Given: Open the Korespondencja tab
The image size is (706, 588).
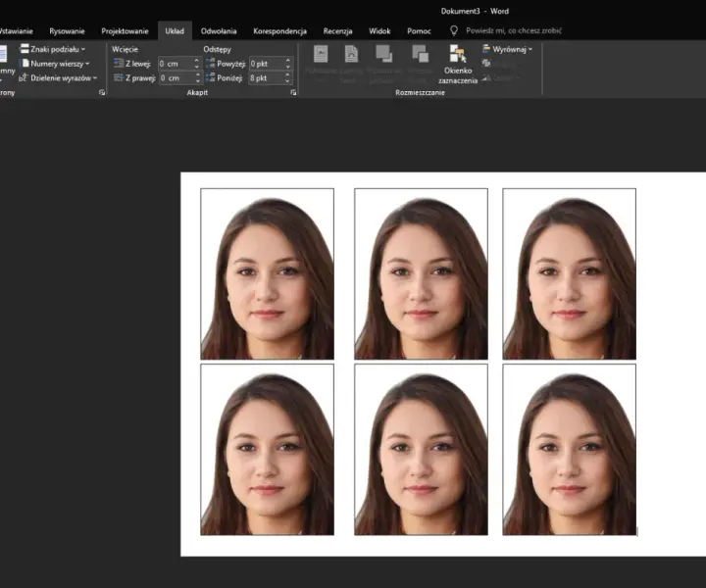Looking at the screenshot, I should 279,31.
